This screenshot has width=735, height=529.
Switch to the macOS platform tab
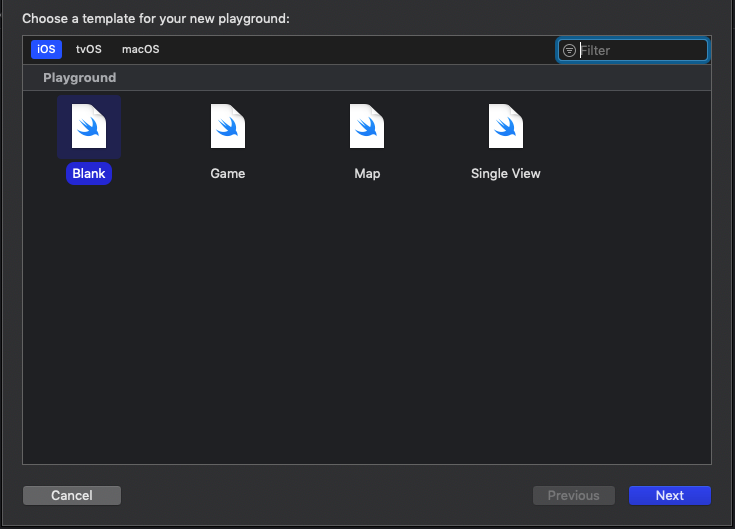[140, 49]
